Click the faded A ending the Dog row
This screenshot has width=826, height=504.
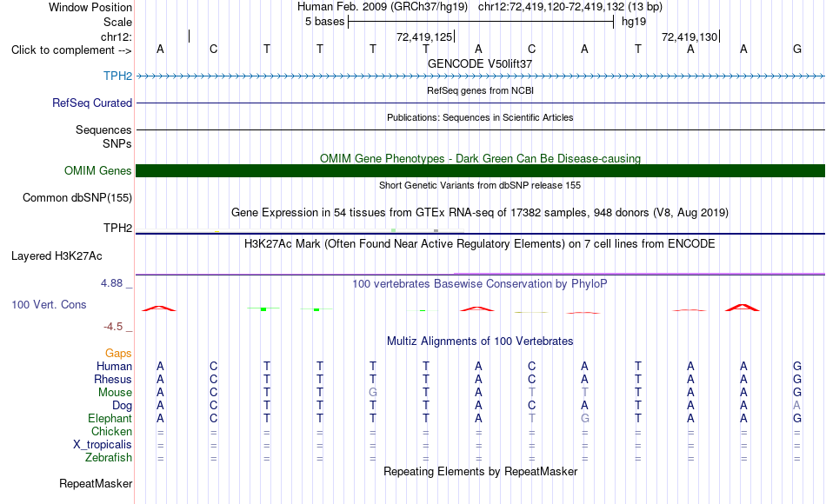tap(797, 406)
